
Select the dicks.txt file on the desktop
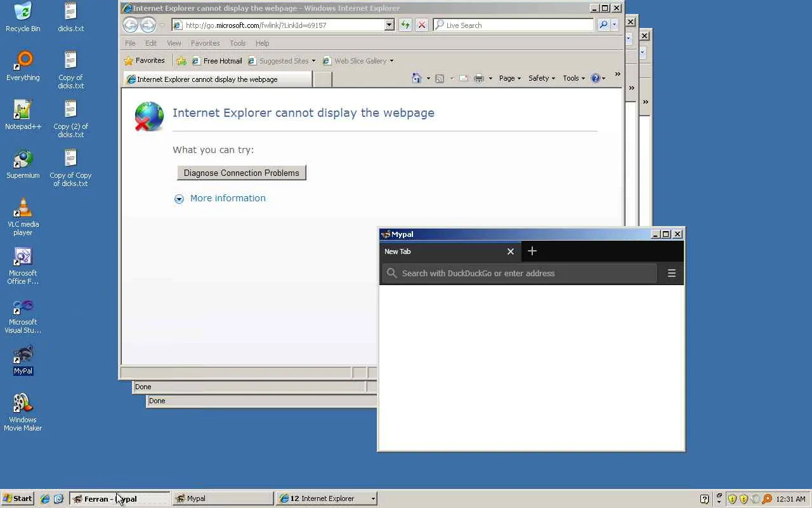click(x=70, y=17)
